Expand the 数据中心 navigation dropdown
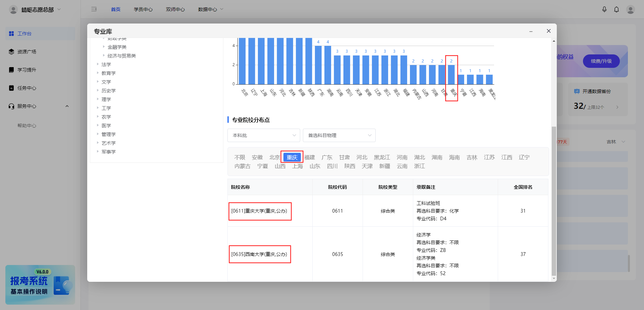 click(x=210, y=9)
